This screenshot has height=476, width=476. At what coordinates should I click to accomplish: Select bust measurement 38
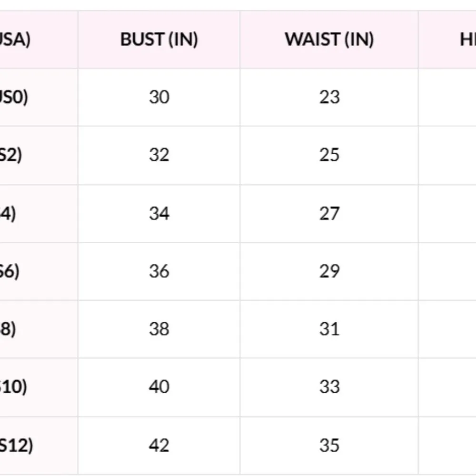pos(159,329)
